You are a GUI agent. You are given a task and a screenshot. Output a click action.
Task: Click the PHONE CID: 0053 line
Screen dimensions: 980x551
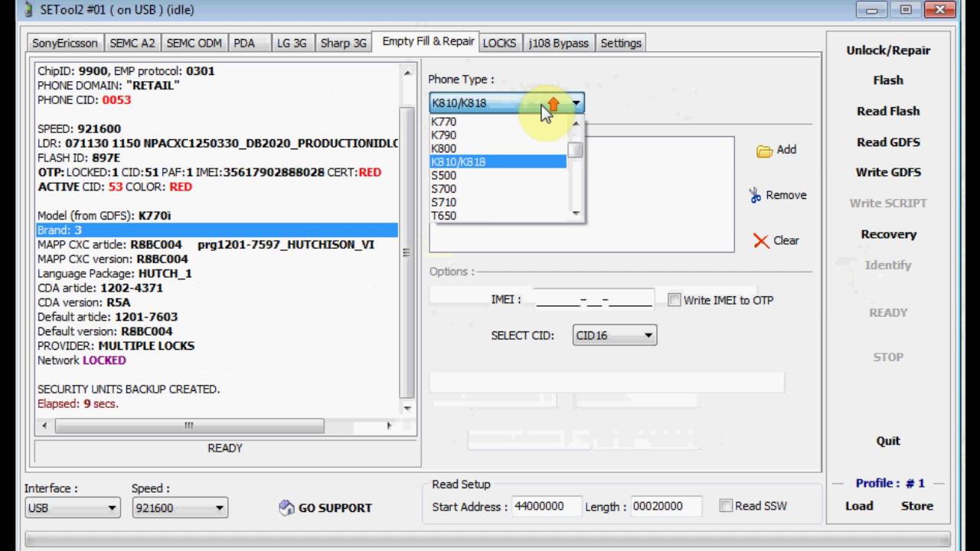point(84,100)
